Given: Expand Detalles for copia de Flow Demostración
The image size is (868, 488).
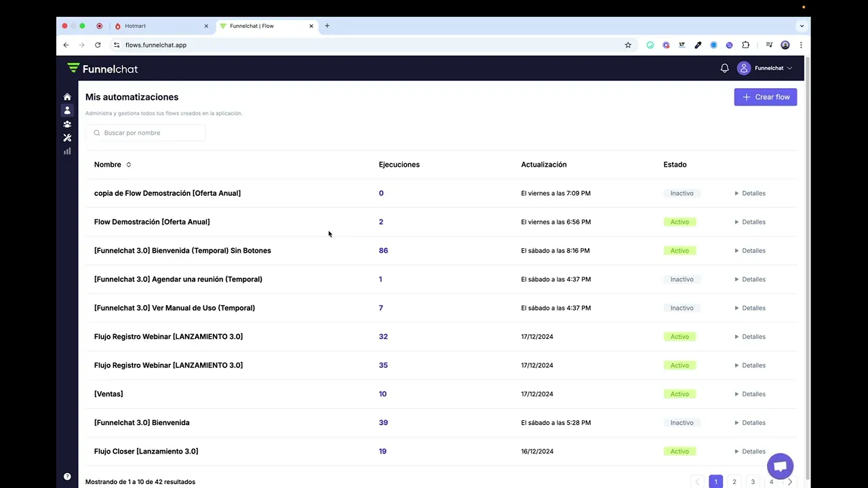Looking at the screenshot, I should (750, 193).
